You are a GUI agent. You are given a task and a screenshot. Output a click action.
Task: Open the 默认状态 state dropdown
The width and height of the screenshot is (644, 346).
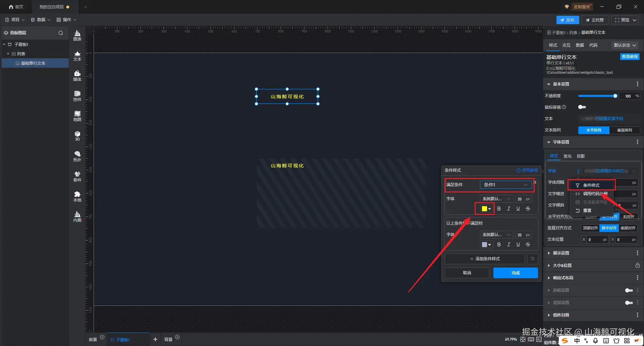(x=625, y=45)
